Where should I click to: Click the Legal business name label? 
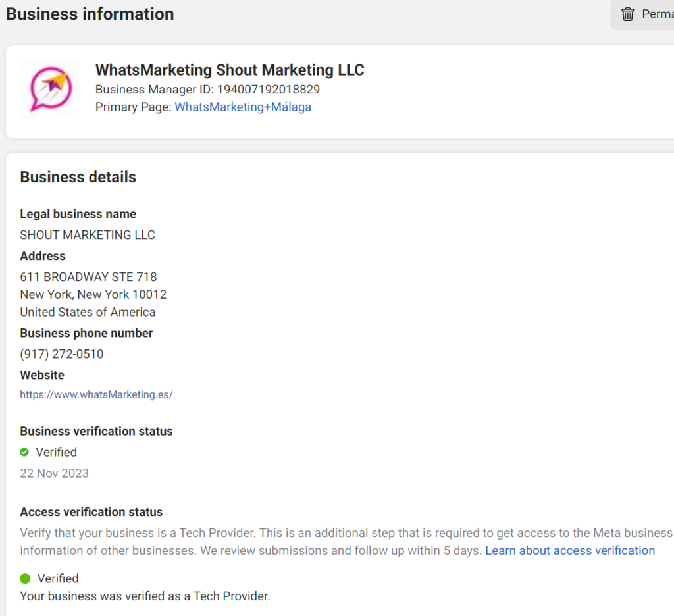click(78, 214)
